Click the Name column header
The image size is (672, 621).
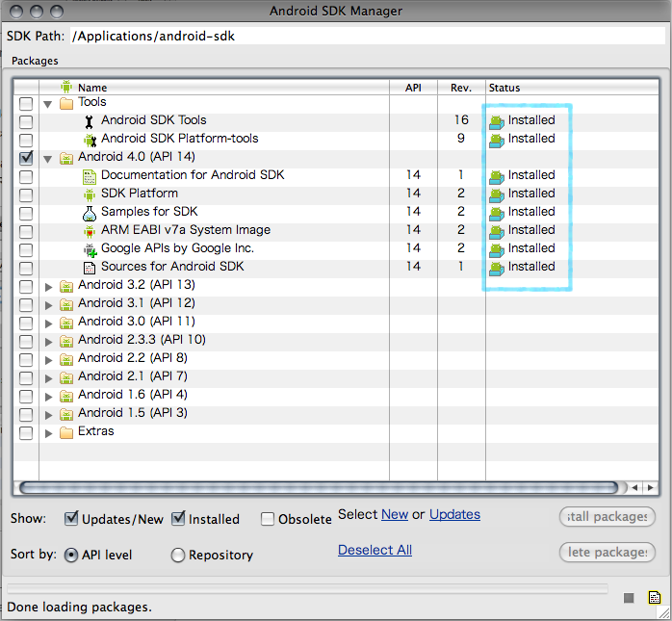click(x=215, y=88)
